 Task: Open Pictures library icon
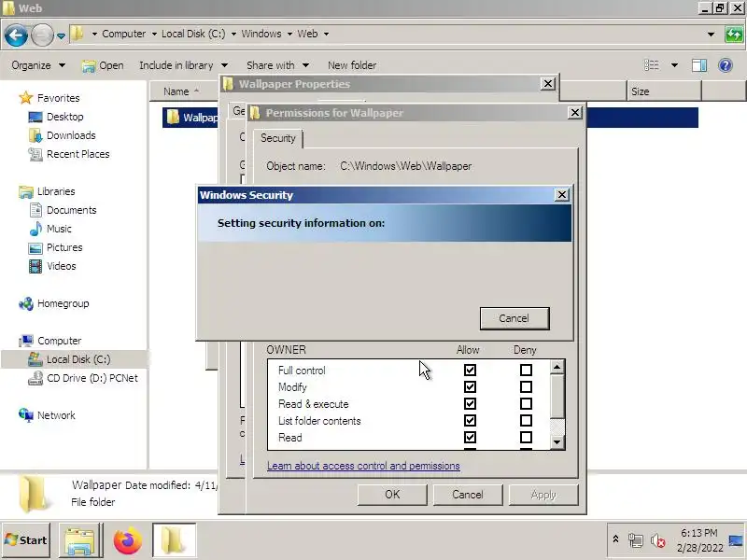[35, 247]
